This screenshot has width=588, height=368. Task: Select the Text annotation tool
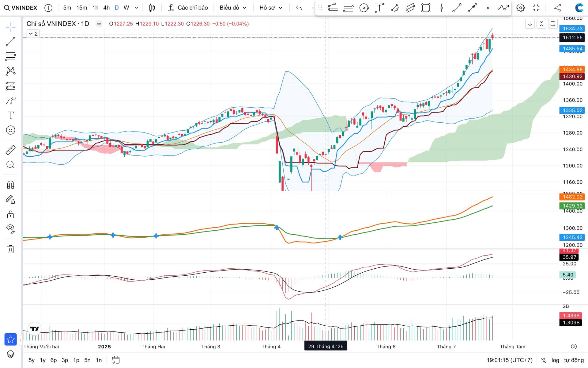[10, 116]
